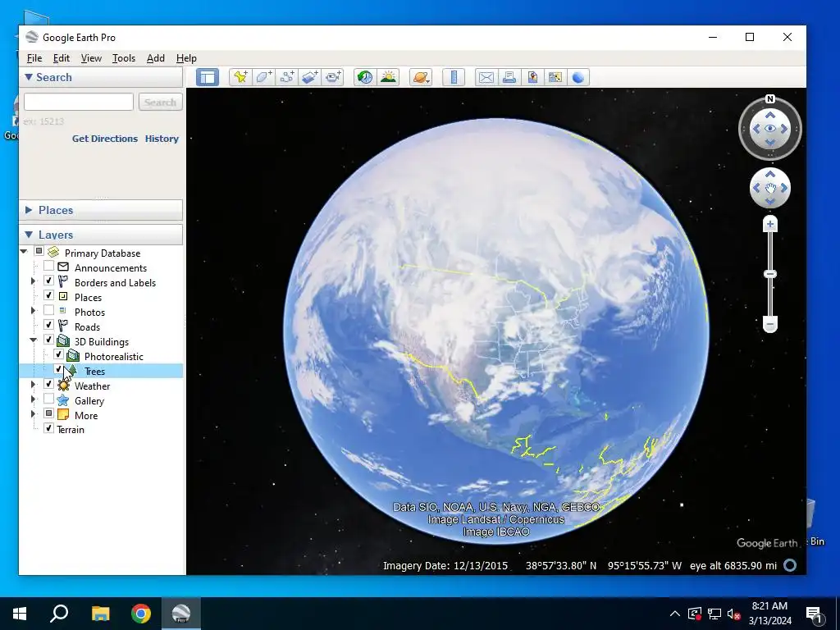Toggle the sidebar visibility toolbar button
This screenshot has height=630, width=840.
pos(208,77)
